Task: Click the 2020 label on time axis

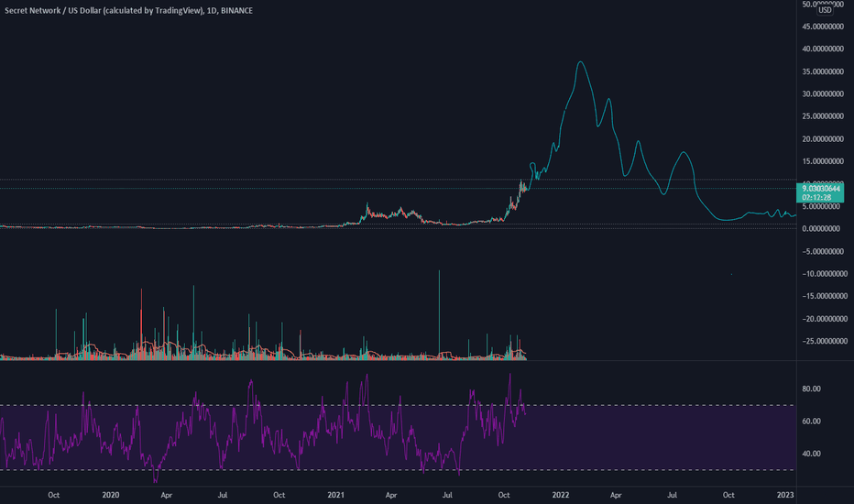Action: click(111, 495)
